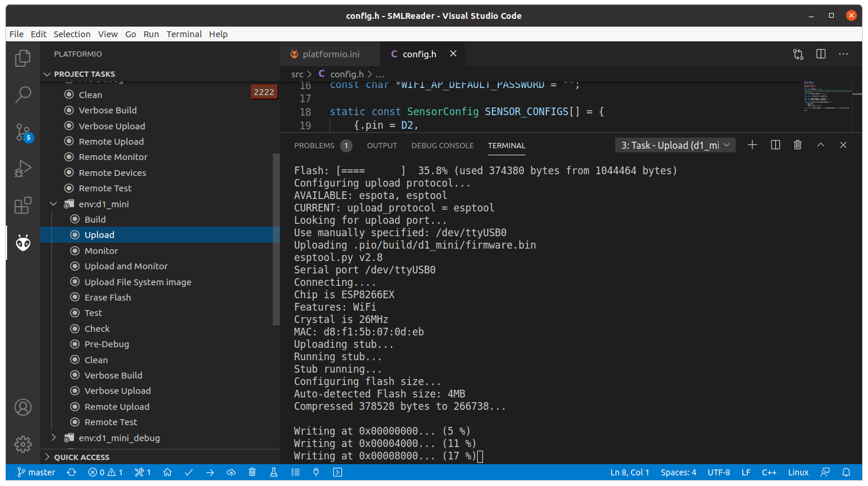Create a new terminal with plus icon

752,145
